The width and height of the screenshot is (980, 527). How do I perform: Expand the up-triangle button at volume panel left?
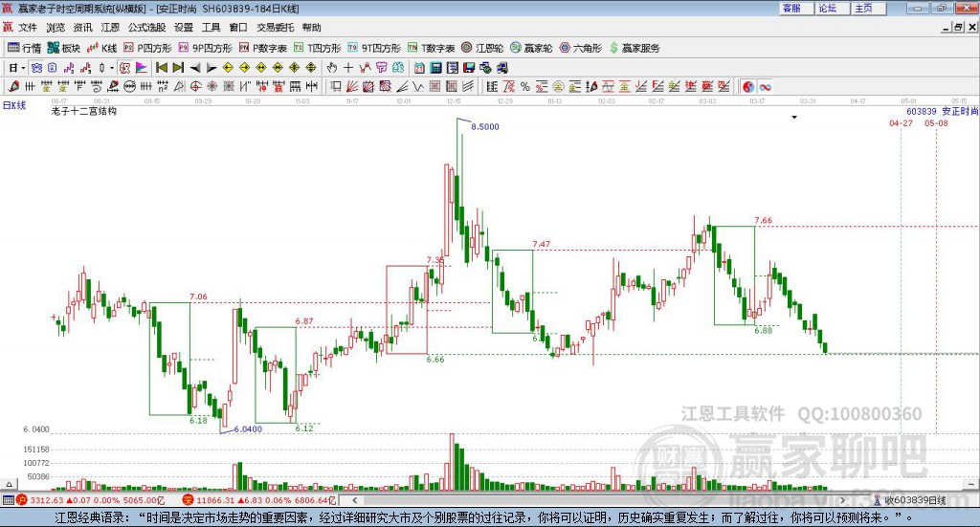tap(9, 484)
